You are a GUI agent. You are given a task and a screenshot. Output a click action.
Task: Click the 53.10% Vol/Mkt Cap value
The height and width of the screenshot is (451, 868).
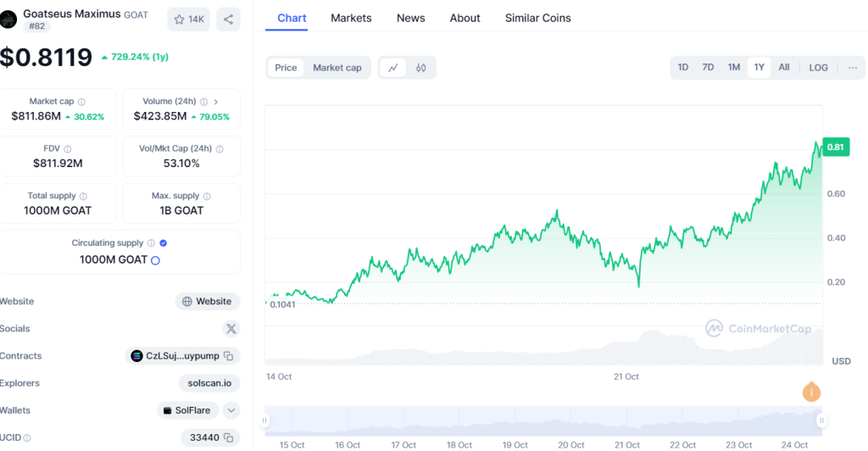[181, 164]
